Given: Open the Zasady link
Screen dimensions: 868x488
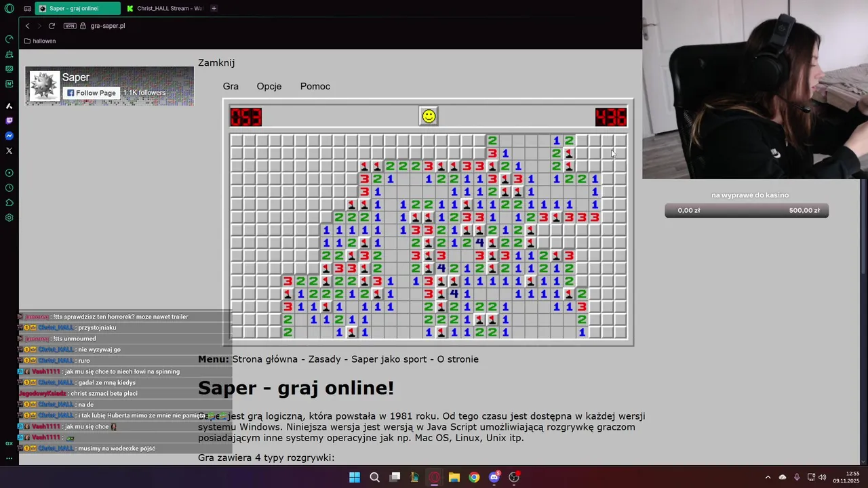Looking at the screenshot, I should [x=328, y=359].
